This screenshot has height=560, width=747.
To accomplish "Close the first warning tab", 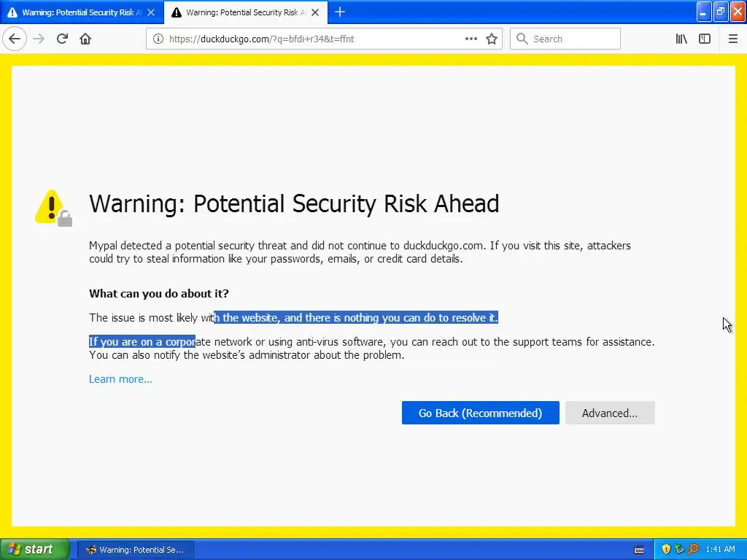I will 151,12.
